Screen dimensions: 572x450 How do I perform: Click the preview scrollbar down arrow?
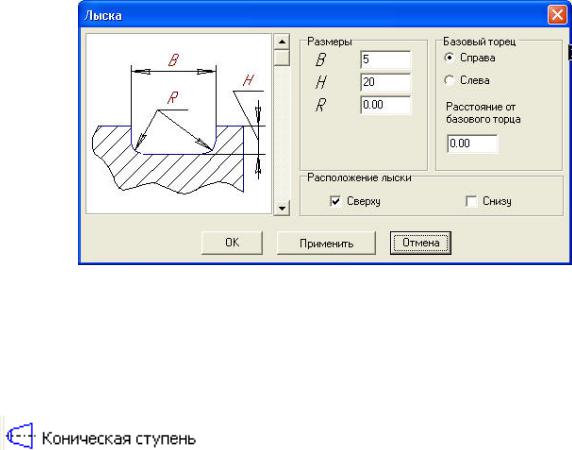coord(282,208)
